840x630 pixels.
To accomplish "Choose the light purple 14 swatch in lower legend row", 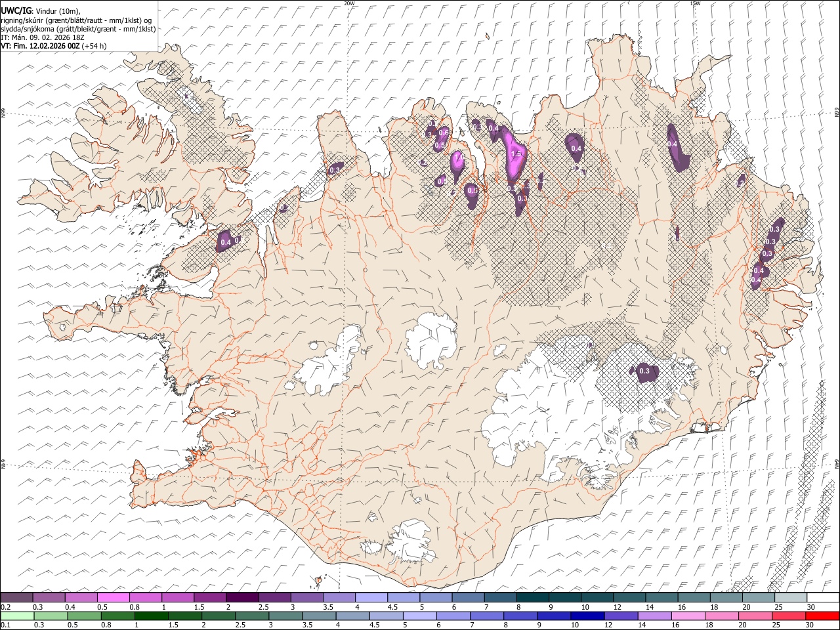I will coord(654,616).
